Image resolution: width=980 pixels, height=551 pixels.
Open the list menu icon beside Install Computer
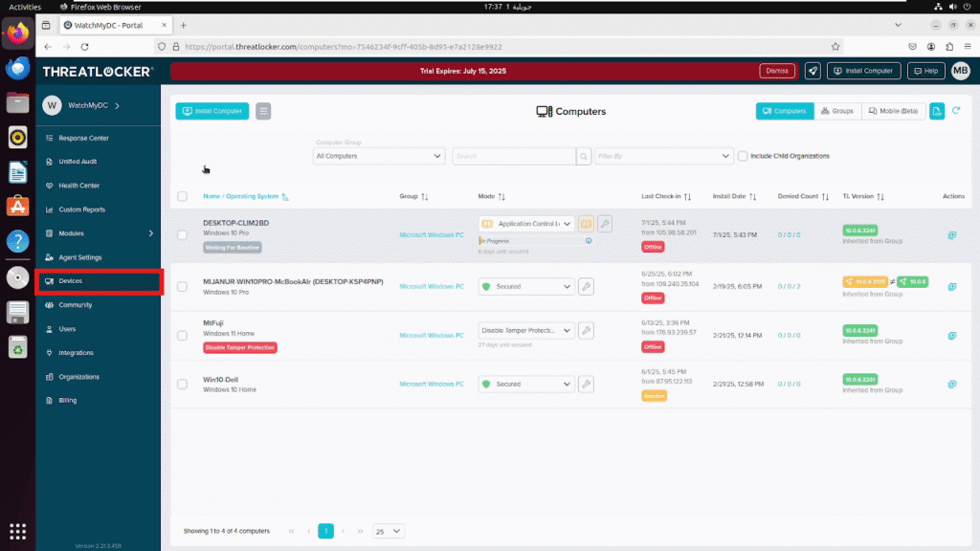[263, 111]
